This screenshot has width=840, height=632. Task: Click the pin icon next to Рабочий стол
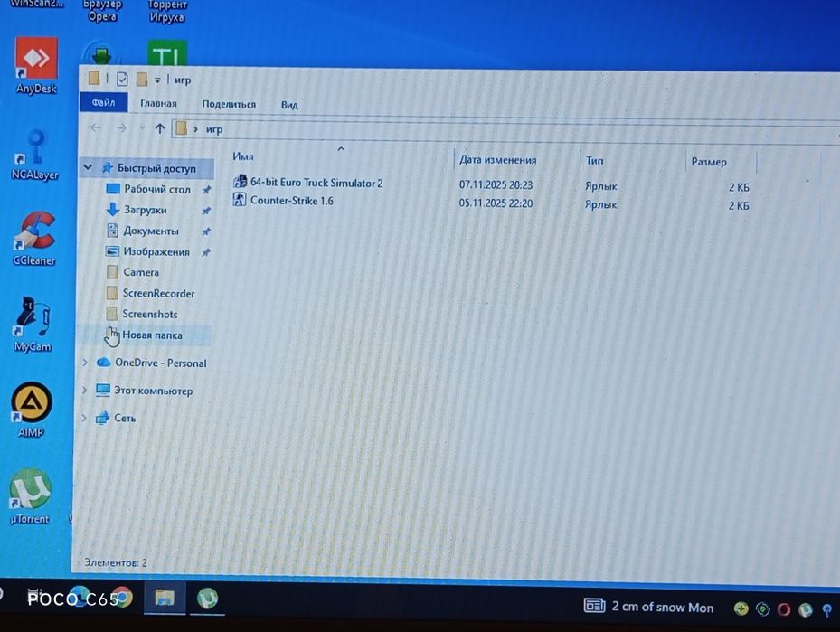tap(206, 190)
